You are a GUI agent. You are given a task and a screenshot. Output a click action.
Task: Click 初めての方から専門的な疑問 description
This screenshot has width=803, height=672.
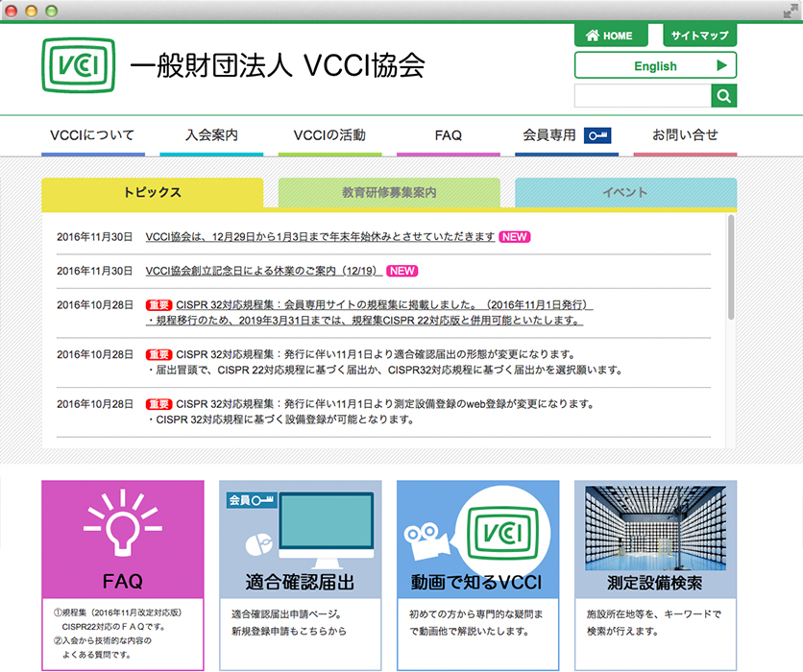tap(475, 623)
